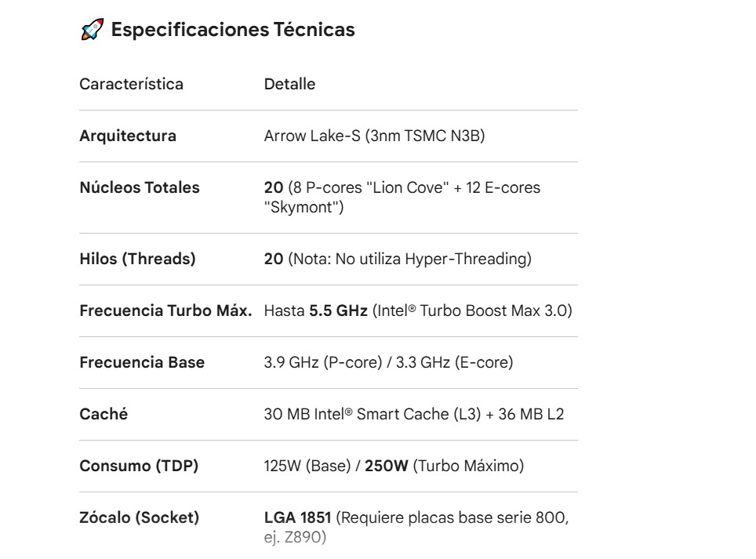Select the "Caché" row label
756x559 pixels.
[x=104, y=414]
